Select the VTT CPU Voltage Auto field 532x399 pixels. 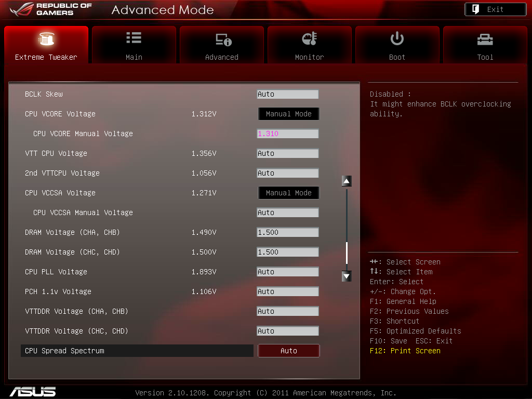coord(288,153)
